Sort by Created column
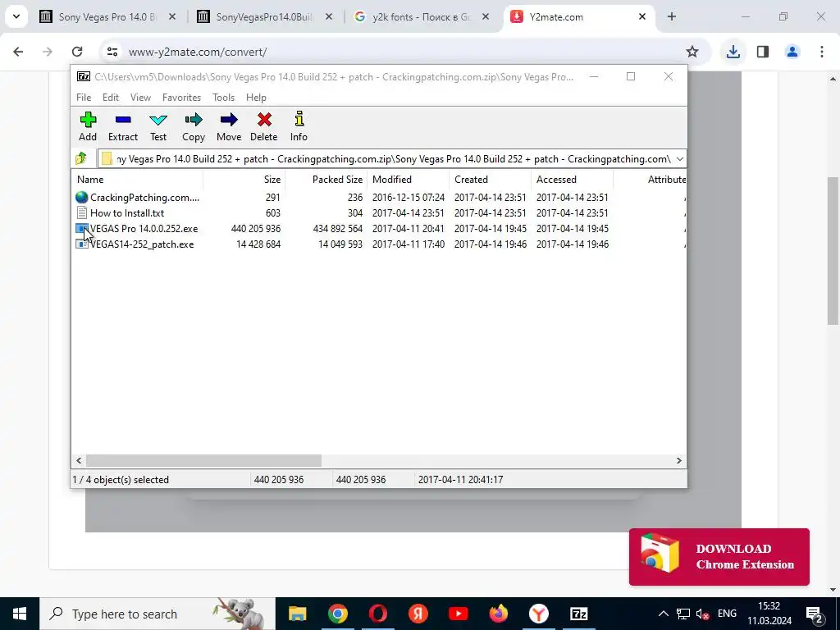 pyautogui.click(x=490, y=180)
